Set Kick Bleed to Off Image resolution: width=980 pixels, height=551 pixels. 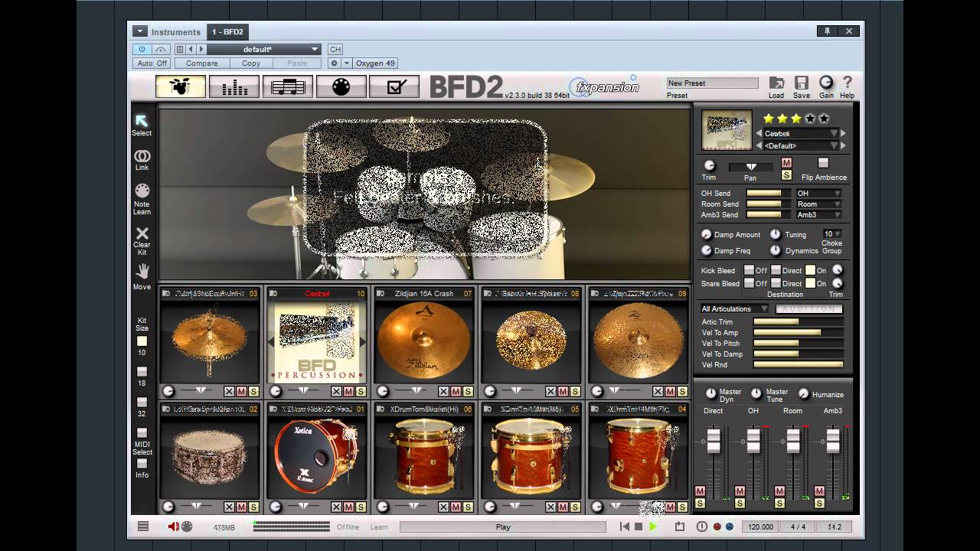(749, 270)
